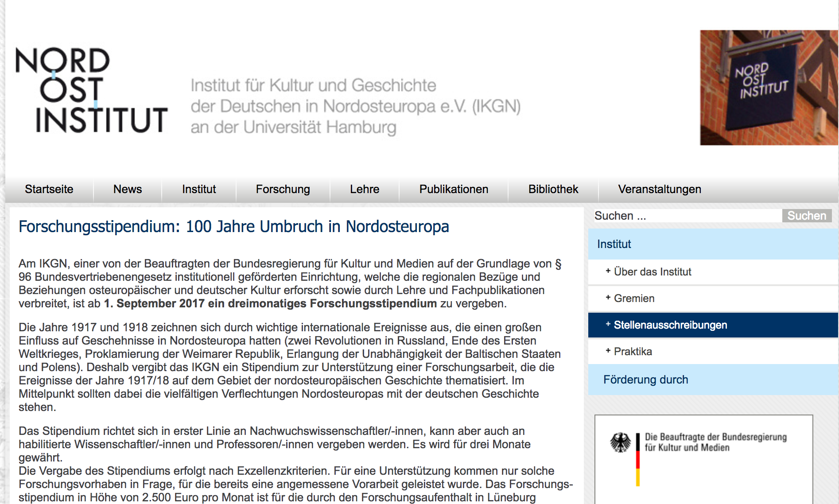Open the Nordost-Institut building sign photo
The width and height of the screenshot is (839, 504).
point(769,88)
